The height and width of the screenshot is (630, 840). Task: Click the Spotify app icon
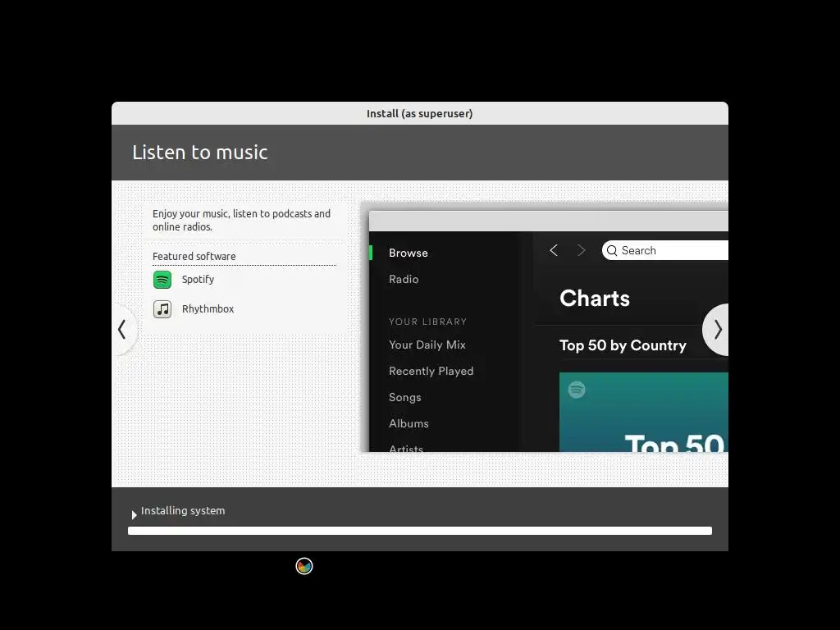pyautogui.click(x=162, y=280)
